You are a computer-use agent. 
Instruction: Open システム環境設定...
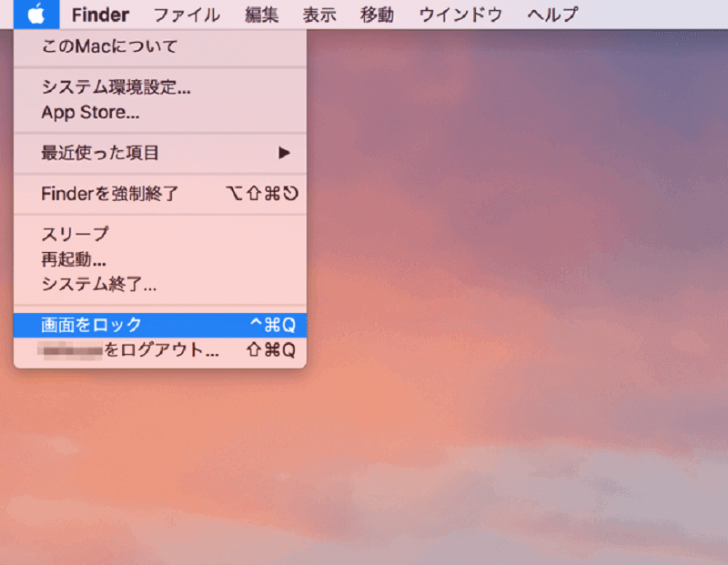(x=160, y=86)
